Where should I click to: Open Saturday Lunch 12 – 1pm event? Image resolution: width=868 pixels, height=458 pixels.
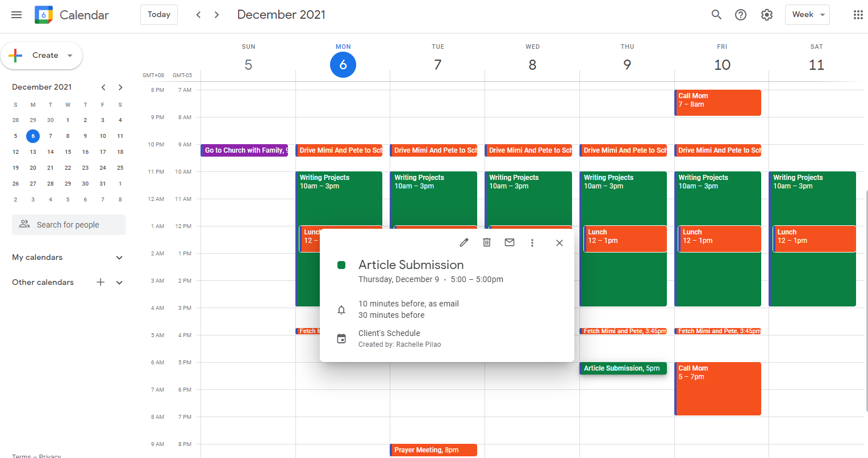(x=815, y=239)
